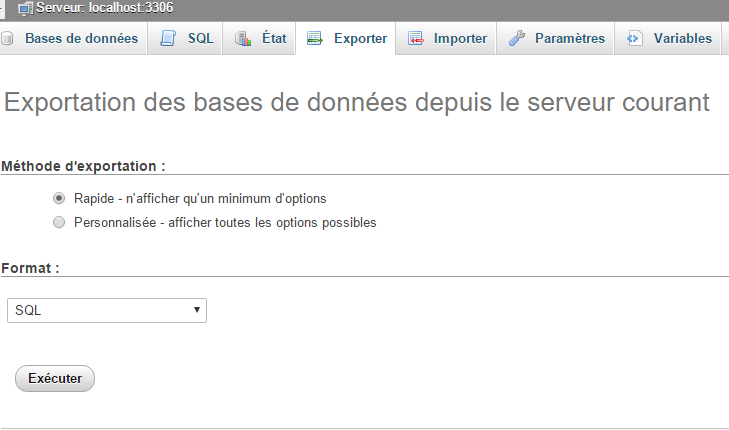
Task: Click the Variables code icon
Action: [x=635, y=39]
